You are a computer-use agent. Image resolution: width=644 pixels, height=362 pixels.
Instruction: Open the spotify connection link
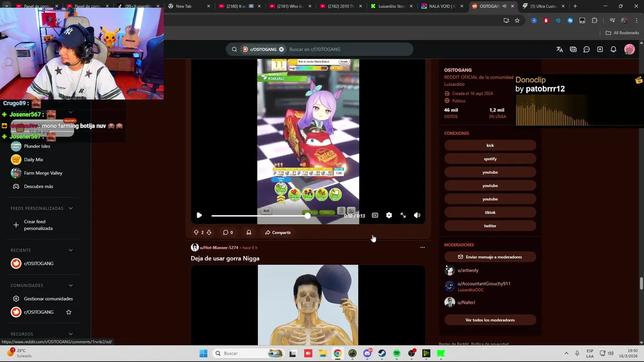(x=490, y=159)
